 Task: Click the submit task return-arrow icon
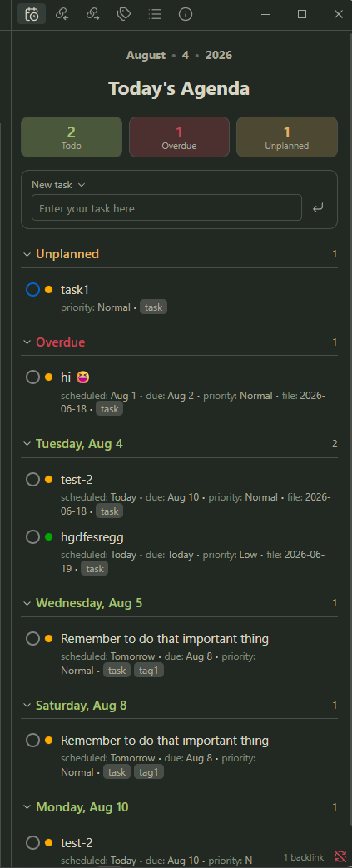(318, 208)
